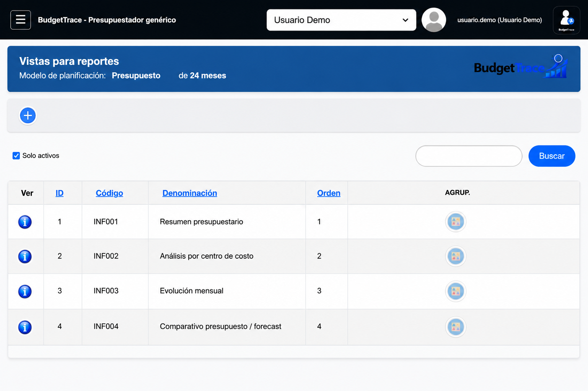
Task: Click the user avatar picture
Action: click(x=434, y=20)
